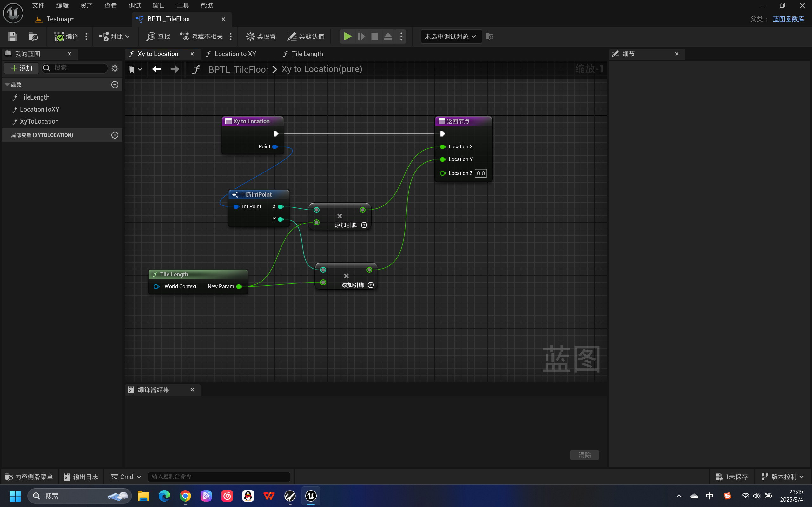Viewport: 812px width, 507px height.
Task: Click the find debug object icon
Action: tap(490, 36)
